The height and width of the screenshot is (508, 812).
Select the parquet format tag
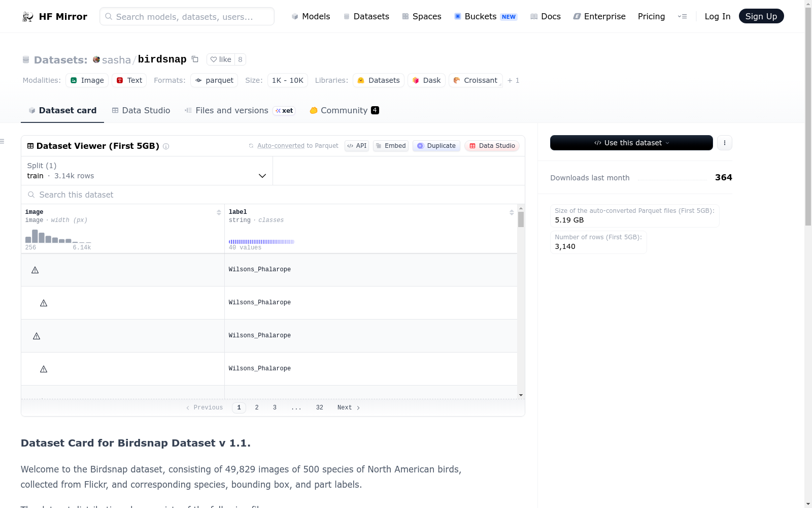click(x=214, y=80)
